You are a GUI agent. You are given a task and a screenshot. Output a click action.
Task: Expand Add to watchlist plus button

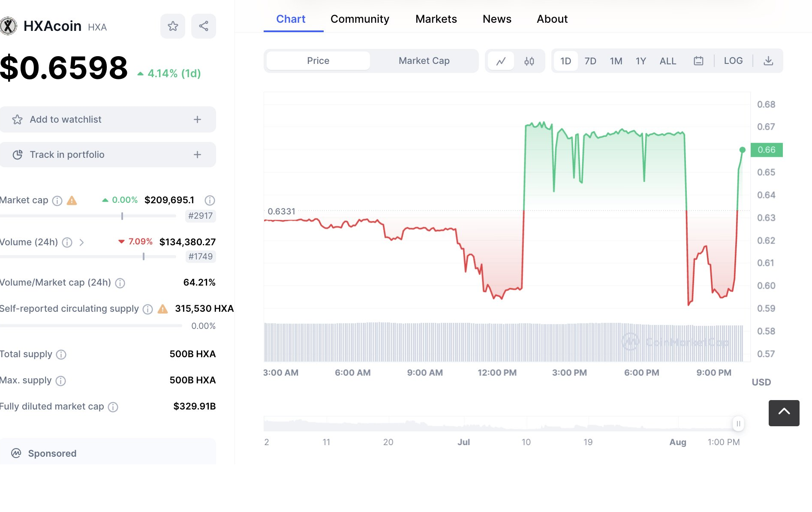point(197,120)
